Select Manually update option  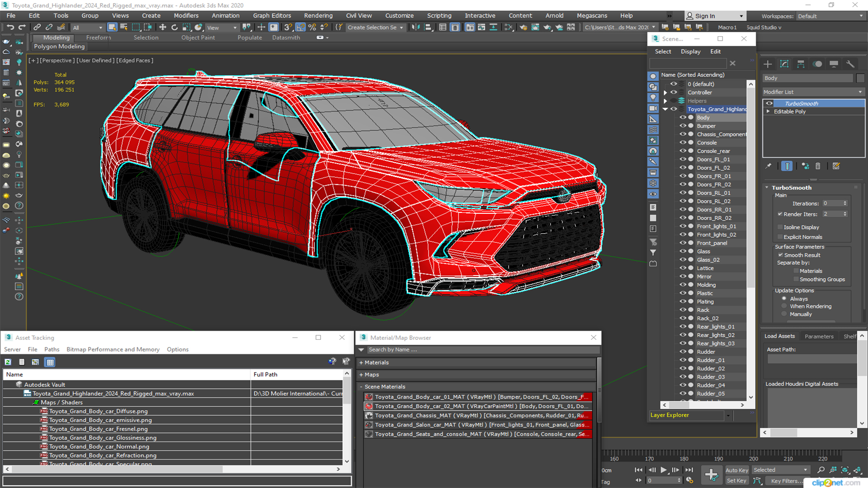[x=784, y=314]
